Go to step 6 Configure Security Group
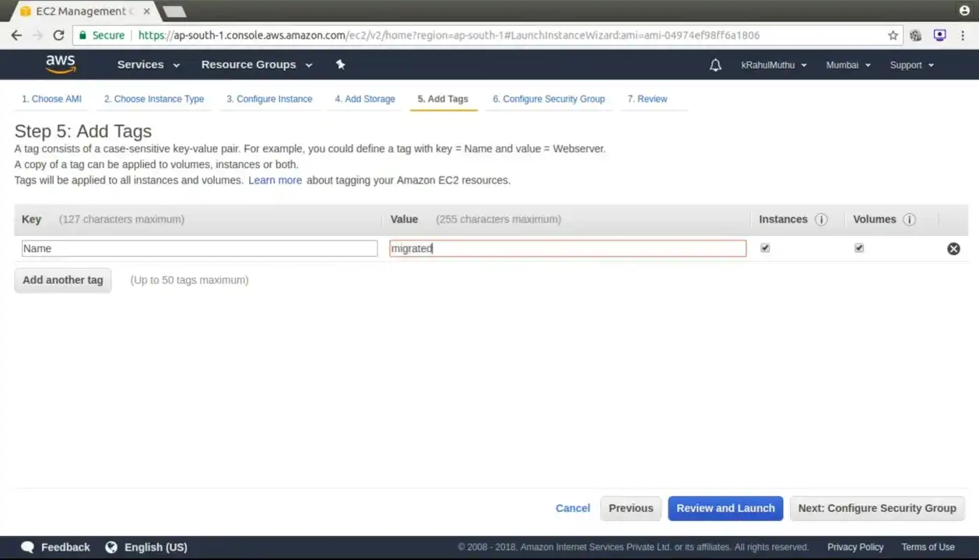Screen dimensions: 979x560 [549, 99]
